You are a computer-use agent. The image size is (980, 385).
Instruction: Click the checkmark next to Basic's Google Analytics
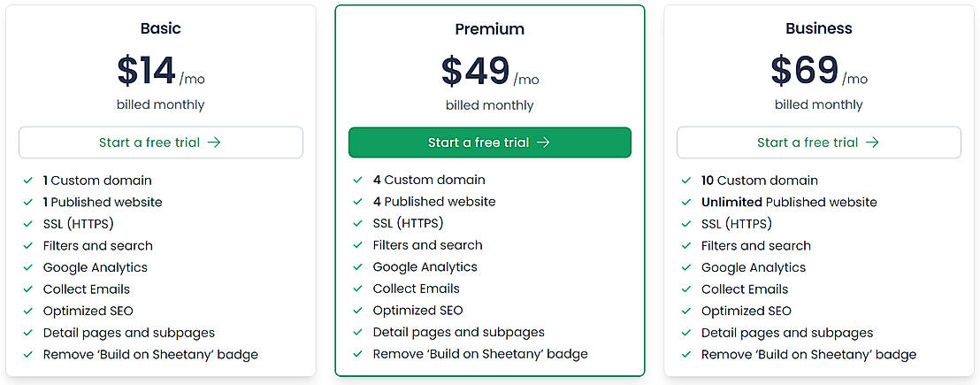click(28, 267)
